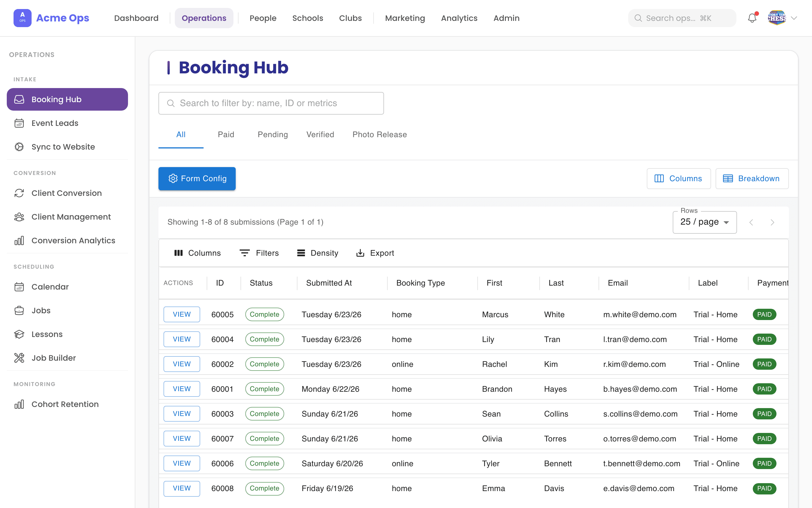This screenshot has height=508, width=812.
Task: Go to the previous page arrow
Action: click(751, 222)
